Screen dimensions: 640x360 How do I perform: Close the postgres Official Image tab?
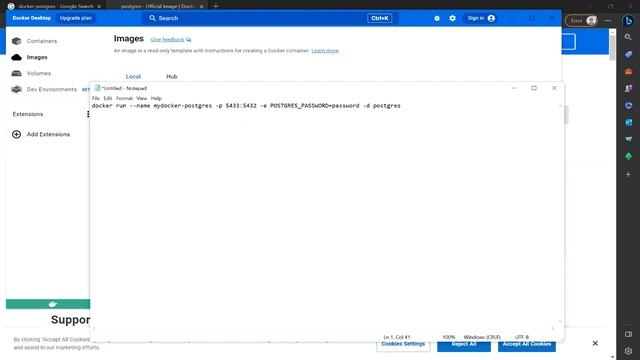[x=202, y=7]
